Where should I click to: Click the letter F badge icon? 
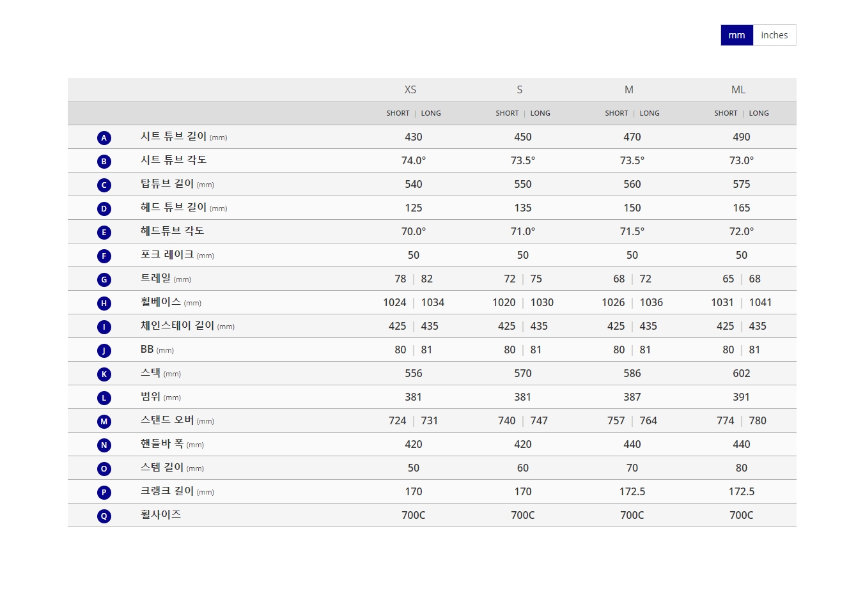104,256
